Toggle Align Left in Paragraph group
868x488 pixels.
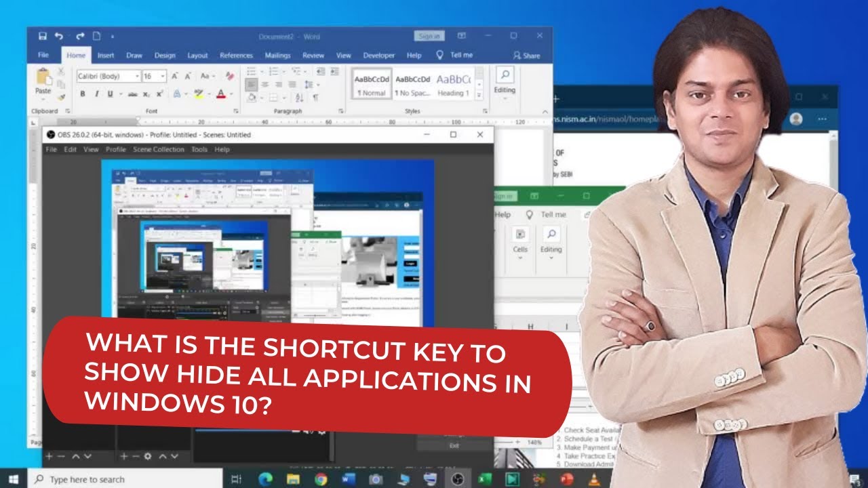coord(251,85)
